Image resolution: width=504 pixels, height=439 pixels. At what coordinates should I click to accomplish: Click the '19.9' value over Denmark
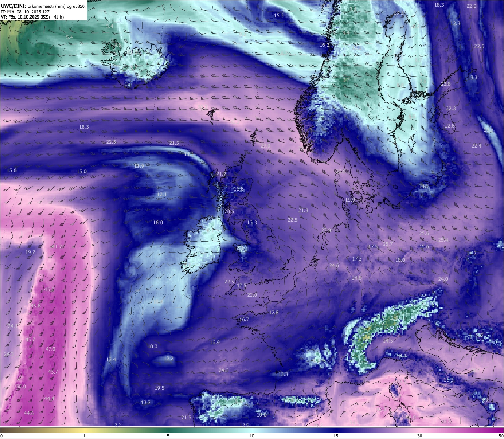350,200
